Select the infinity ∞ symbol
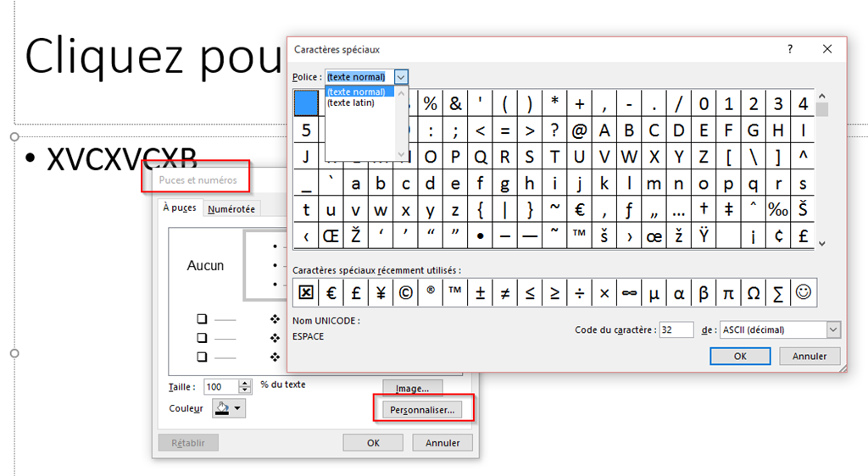The width and height of the screenshot is (868, 476). pyautogui.click(x=630, y=292)
